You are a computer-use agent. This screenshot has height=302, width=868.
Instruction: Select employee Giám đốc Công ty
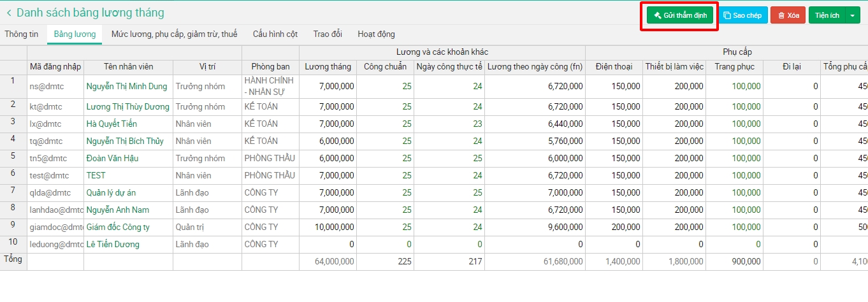tap(118, 227)
